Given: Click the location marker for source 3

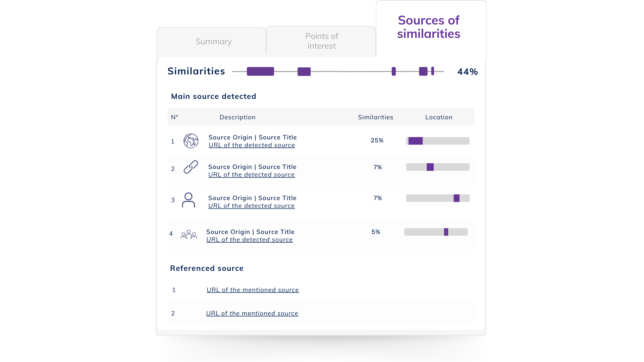Looking at the screenshot, I should pos(457,198).
